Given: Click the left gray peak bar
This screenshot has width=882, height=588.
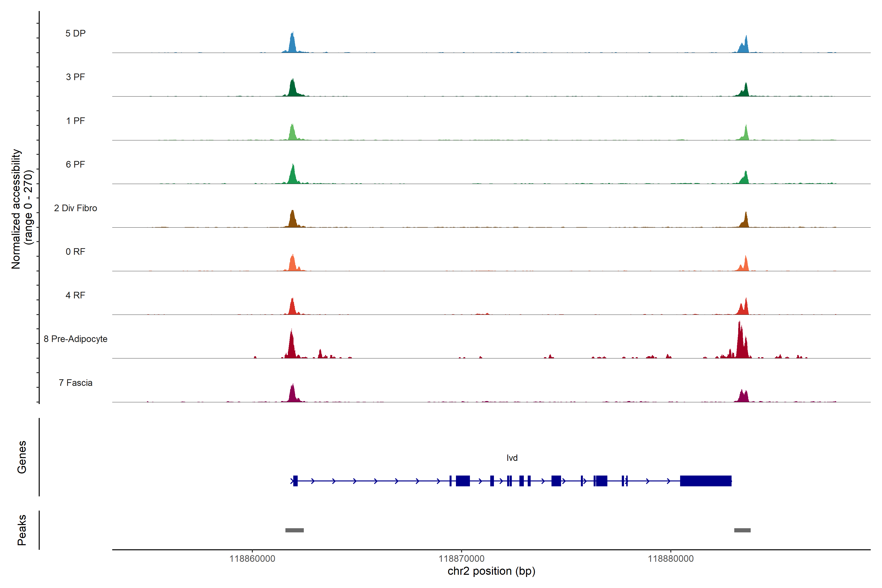Looking at the screenshot, I should click(294, 530).
